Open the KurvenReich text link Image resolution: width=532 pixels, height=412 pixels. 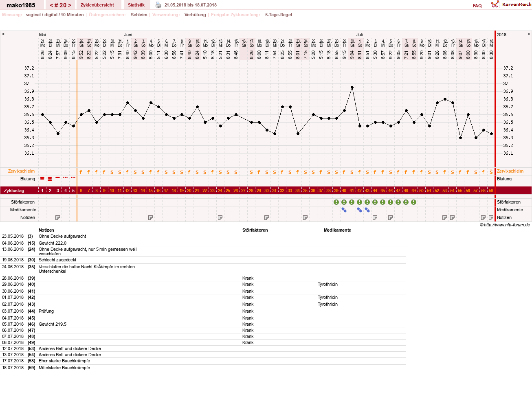click(x=517, y=4)
